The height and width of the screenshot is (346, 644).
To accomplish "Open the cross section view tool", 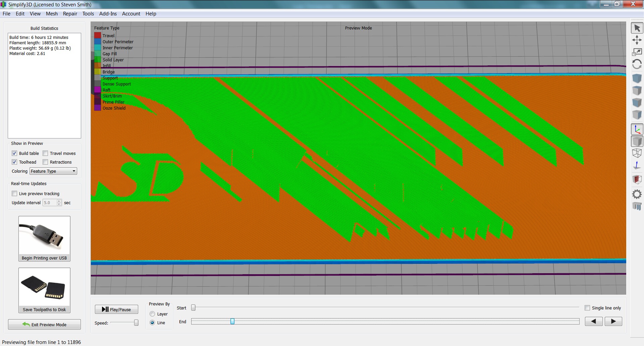I will click(x=637, y=179).
